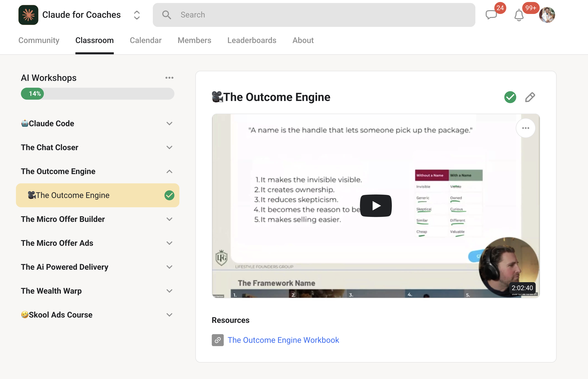Switch communities using the selector arrows

click(137, 15)
